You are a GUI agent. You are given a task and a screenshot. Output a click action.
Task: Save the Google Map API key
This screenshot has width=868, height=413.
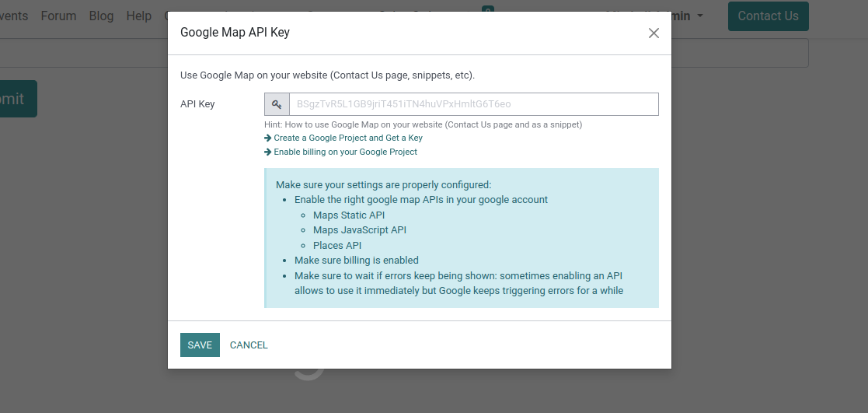pos(200,345)
